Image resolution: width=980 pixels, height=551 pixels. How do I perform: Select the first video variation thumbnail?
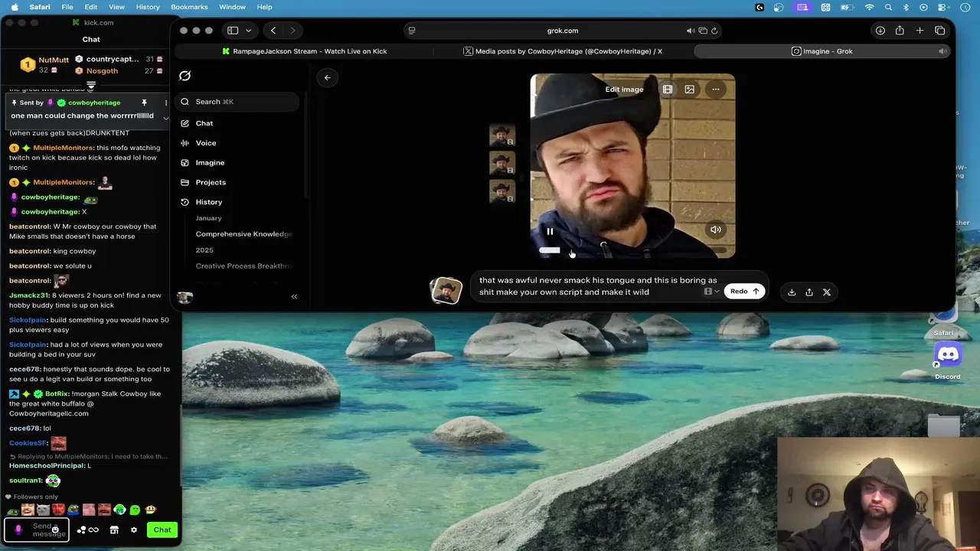click(x=502, y=136)
